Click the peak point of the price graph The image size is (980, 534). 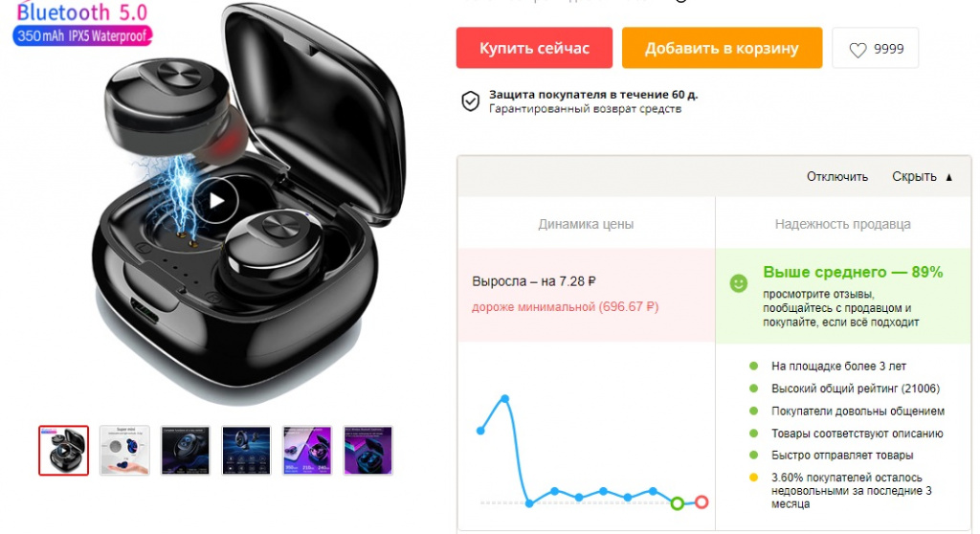[x=505, y=398]
